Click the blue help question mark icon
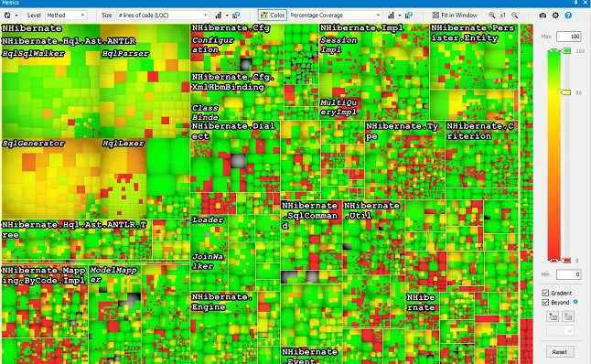Screen dimensions: 591x364 click(x=568, y=16)
